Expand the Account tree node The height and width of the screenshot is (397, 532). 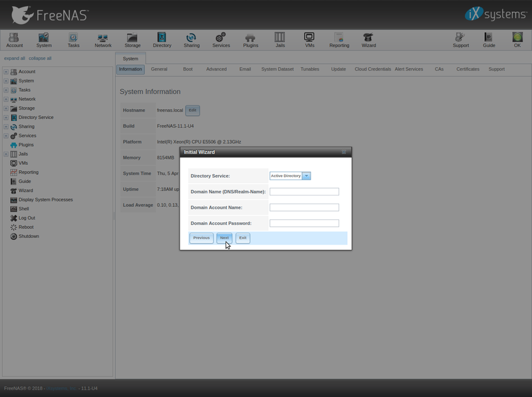coord(6,72)
